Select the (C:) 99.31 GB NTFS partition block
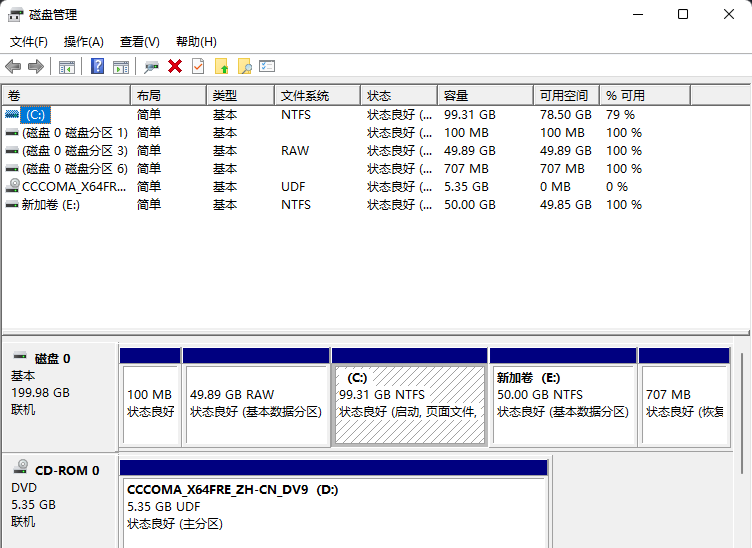 pos(410,403)
